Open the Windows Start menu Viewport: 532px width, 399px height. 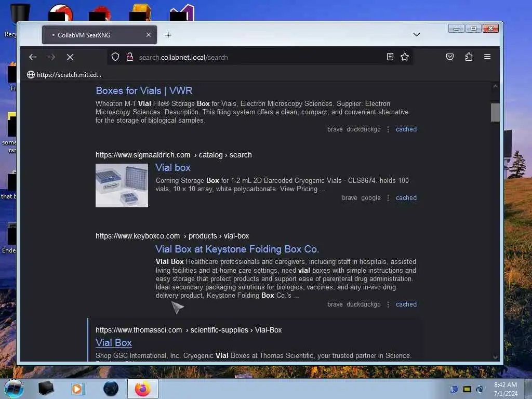[14, 389]
